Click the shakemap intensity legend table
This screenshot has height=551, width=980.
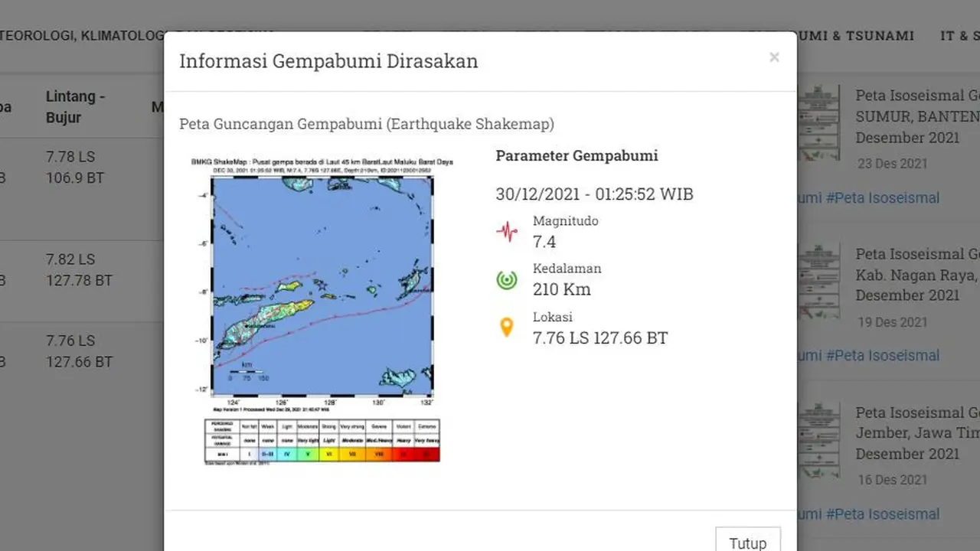tap(322, 442)
